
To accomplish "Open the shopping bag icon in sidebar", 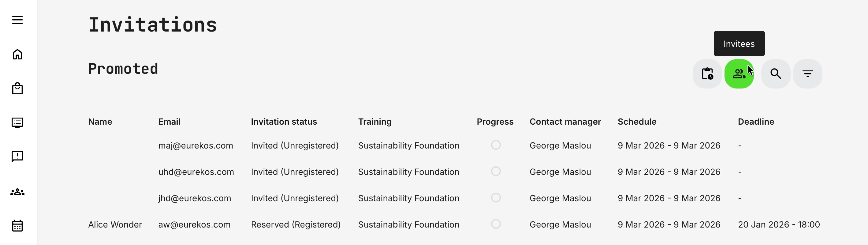I will pos(17,89).
